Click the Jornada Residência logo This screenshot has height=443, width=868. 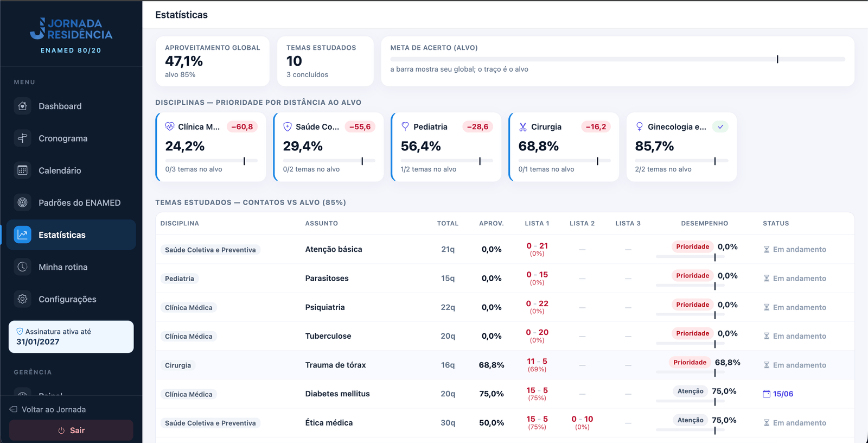tap(71, 29)
